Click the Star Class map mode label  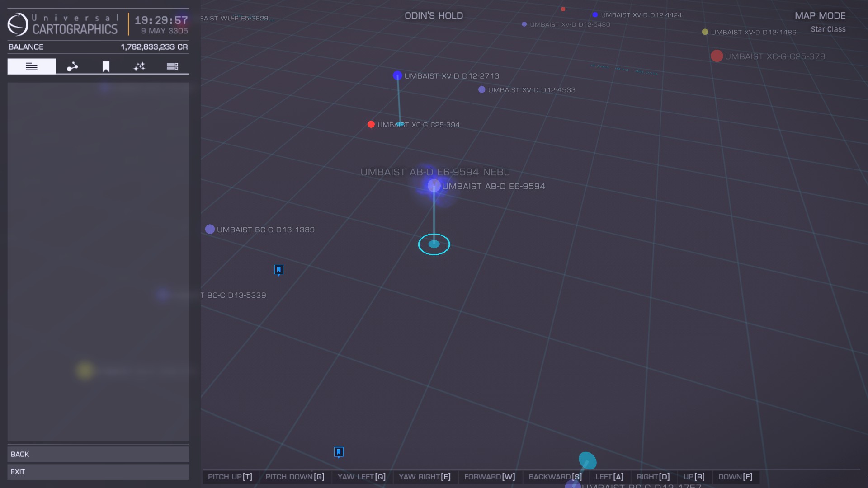[x=828, y=29]
